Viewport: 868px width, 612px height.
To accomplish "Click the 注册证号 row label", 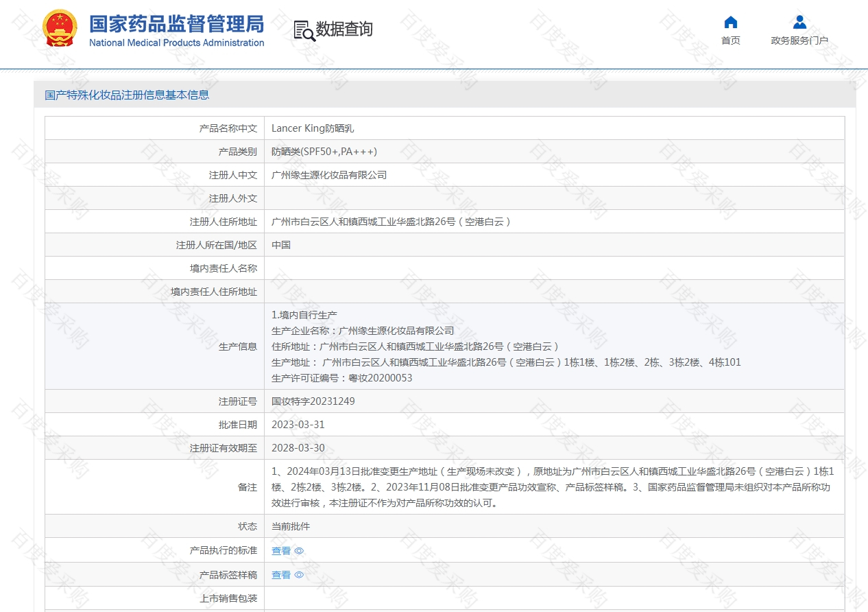I will point(238,401).
